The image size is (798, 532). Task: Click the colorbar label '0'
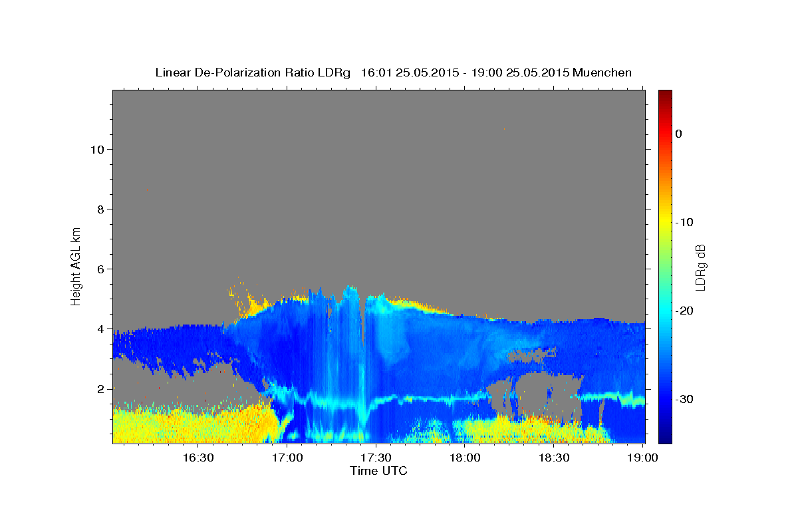tap(679, 134)
